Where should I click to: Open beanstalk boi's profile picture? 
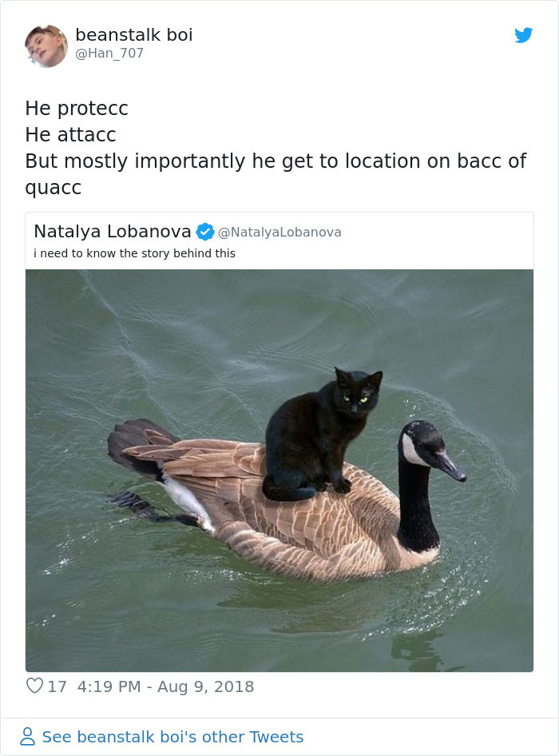[x=46, y=46]
